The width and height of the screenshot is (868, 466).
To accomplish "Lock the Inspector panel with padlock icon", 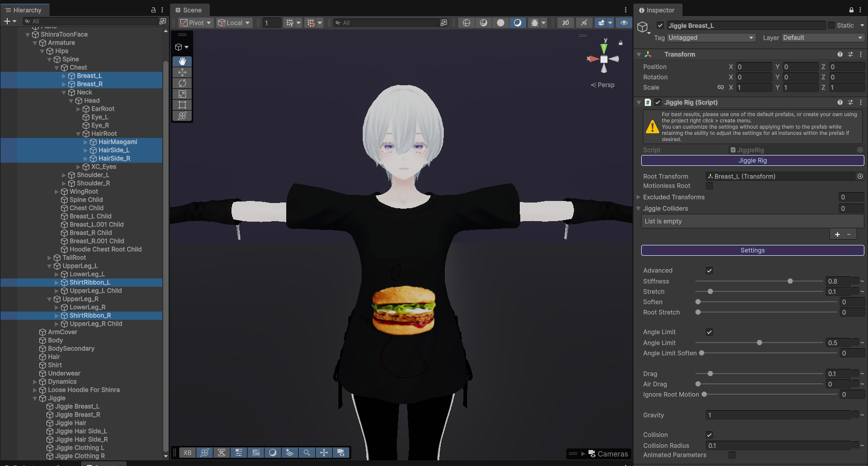I will (x=851, y=10).
